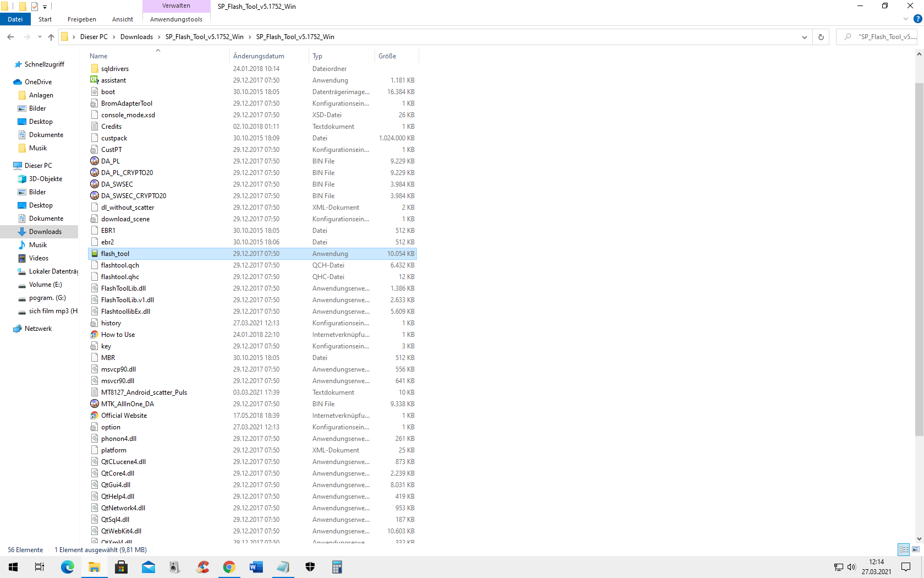Open Task View in the taskbar
This screenshot has width=924, height=578.
40,567
